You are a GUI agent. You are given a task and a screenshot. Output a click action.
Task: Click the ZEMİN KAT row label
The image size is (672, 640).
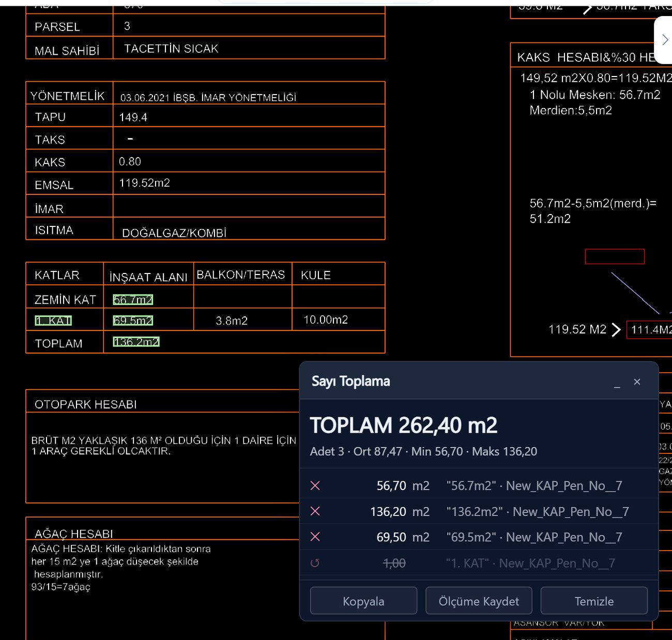(x=65, y=300)
